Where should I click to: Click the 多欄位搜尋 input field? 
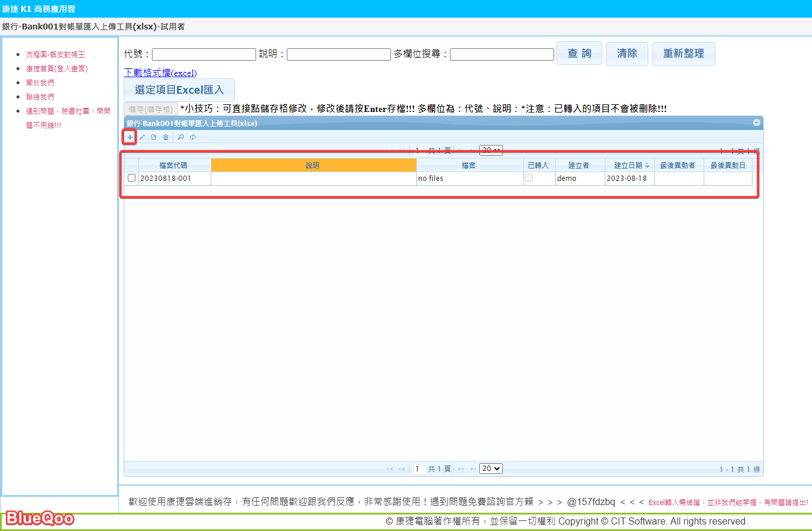coord(502,55)
